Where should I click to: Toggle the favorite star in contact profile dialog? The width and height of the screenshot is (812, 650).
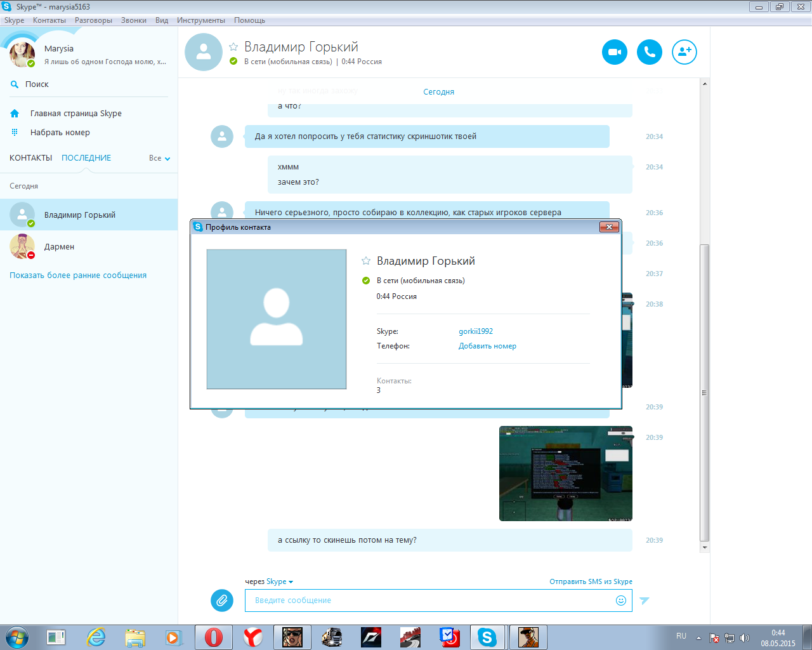pyautogui.click(x=366, y=261)
